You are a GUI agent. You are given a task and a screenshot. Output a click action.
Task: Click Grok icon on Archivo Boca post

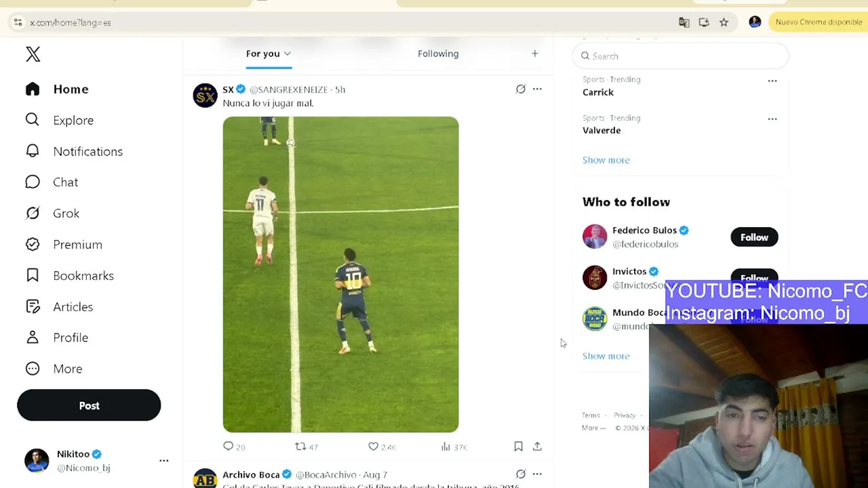click(x=521, y=474)
